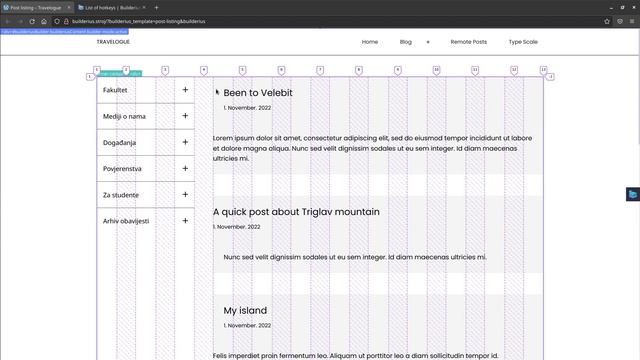Click the teal selected element label tag

pos(120,73)
